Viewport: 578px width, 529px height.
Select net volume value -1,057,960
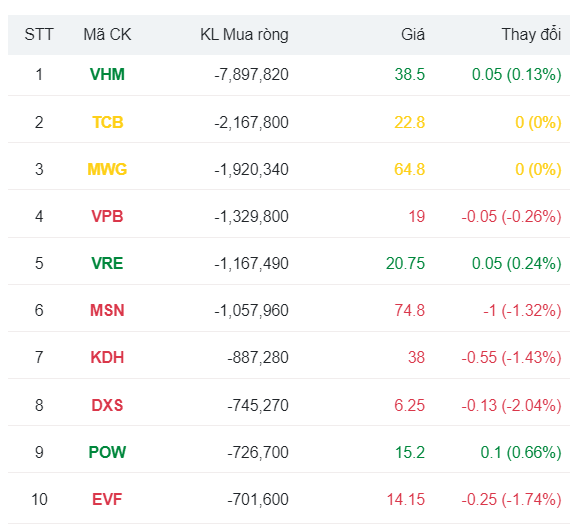coord(251,310)
